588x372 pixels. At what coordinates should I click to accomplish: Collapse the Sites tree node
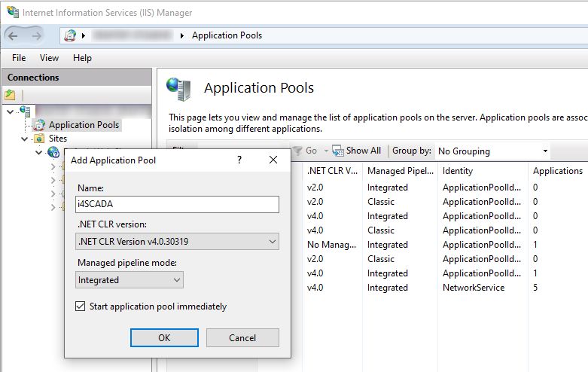(x=25, y=139)
